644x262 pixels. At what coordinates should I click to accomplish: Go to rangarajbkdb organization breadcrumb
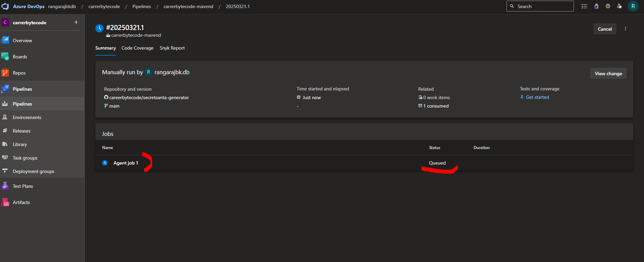62,6
